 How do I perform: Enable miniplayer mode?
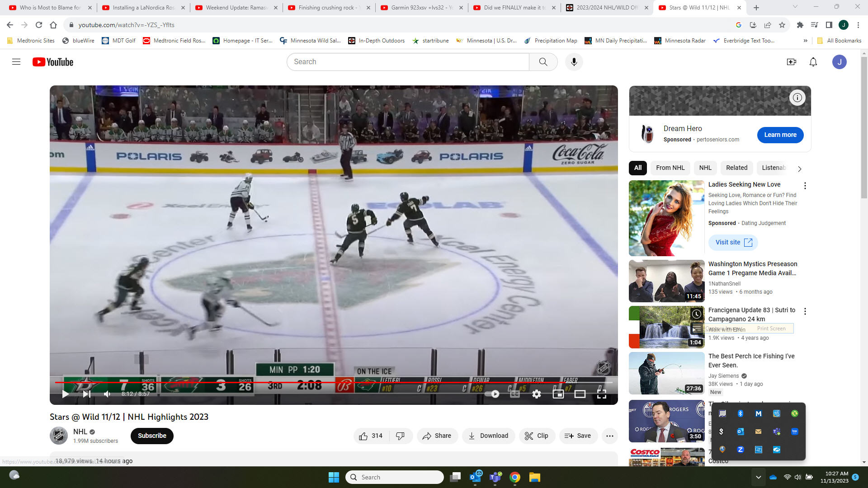(x=558, y=394)
